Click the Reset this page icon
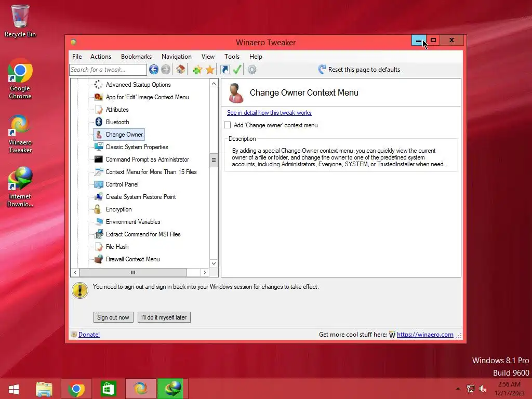This screenshot has width=532, height=399. (322, 70)
